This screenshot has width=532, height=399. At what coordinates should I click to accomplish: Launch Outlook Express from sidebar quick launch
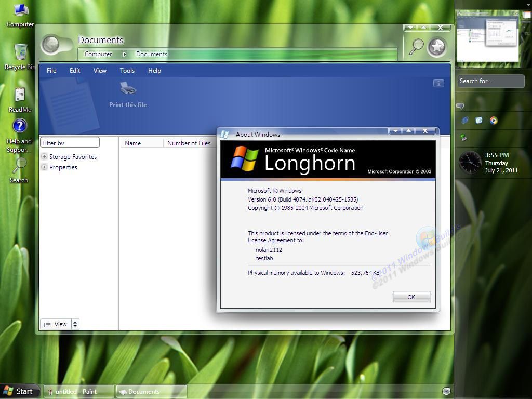479,120
